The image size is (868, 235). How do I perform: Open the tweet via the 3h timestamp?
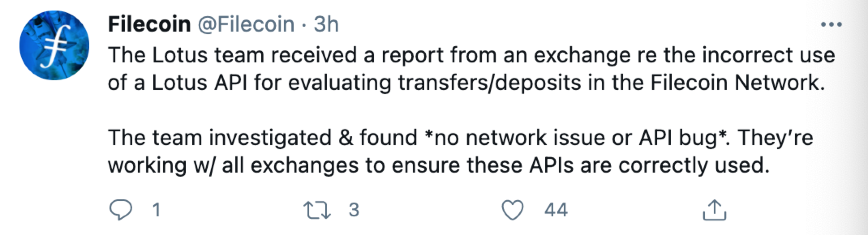[326, 24]
